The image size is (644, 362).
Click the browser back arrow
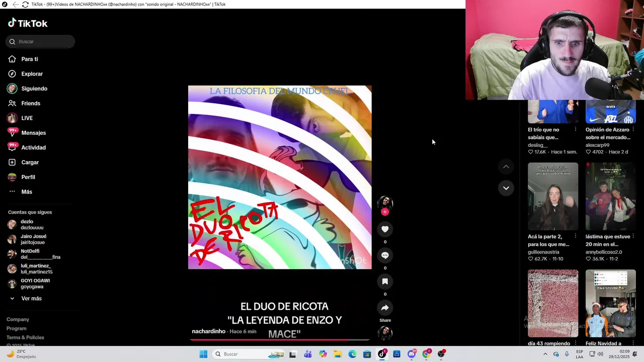click(x=15, y=5)
